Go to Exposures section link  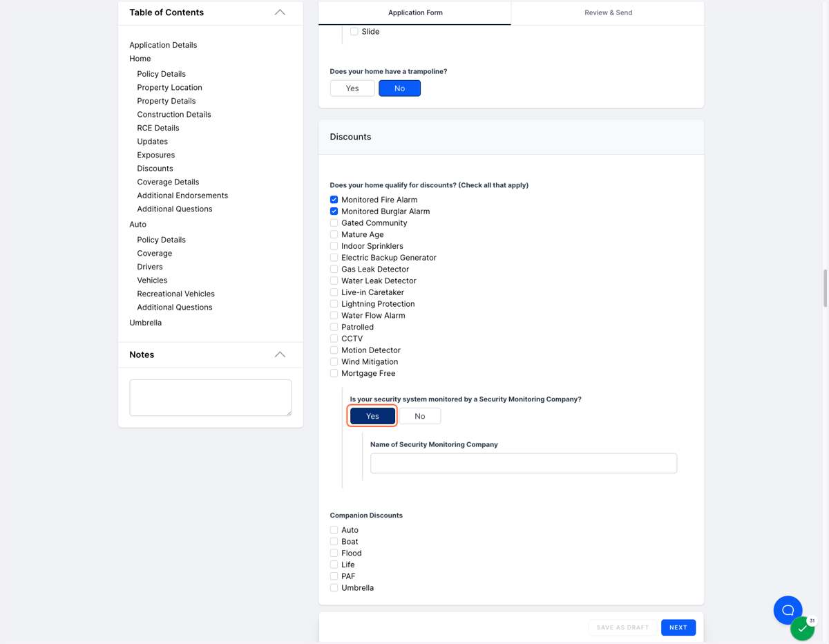pos(155,155)
